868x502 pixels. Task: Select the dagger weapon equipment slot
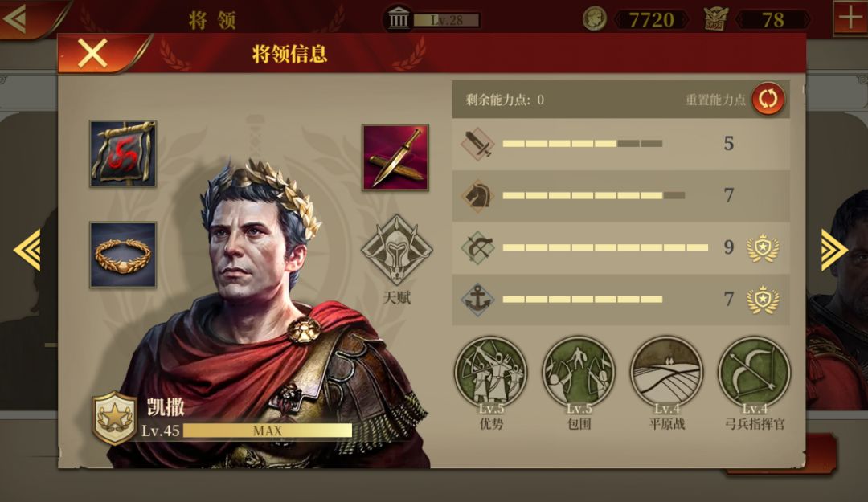point(395,157)
